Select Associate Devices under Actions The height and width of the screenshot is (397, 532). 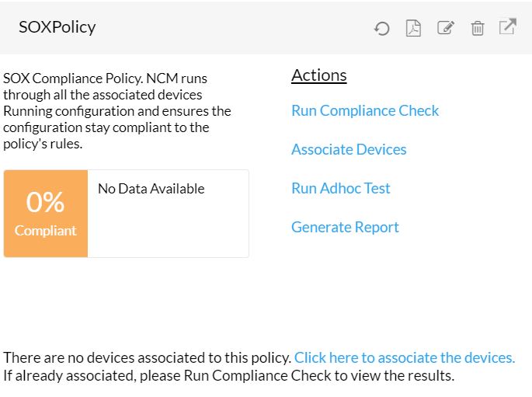(x=349, y=149)
